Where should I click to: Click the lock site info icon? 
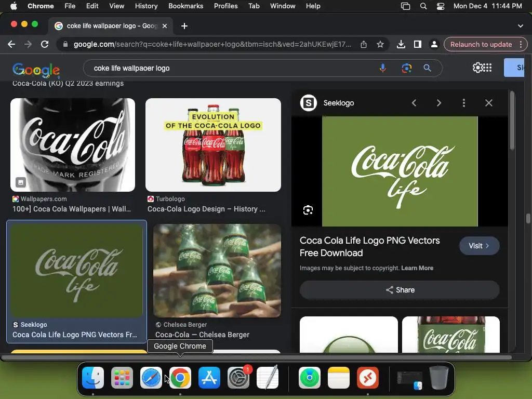65,45
